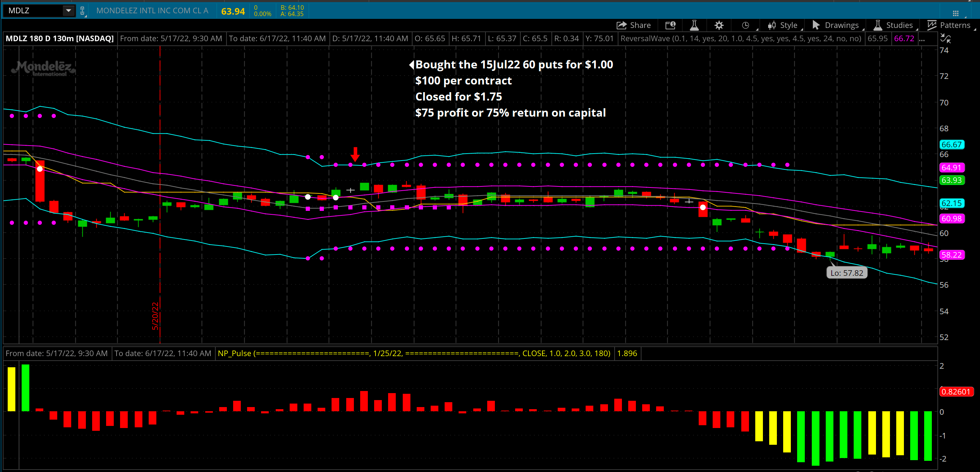Open the time frame clock menu

pyautogui.click(x=746, y=25)
